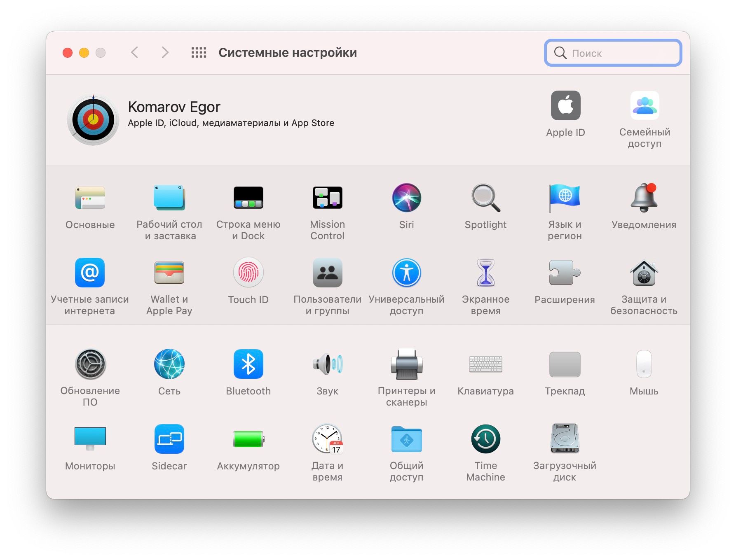The height and width of the screenshot is (560, 736).
Task: Open Принтеры и сканеры pane
Action: pos(406,364)
